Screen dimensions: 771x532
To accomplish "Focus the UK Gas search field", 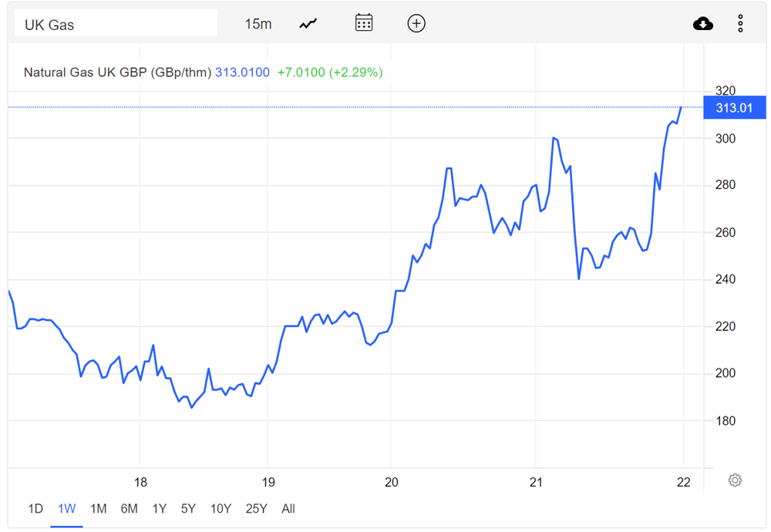I will (x=116, y=24).
